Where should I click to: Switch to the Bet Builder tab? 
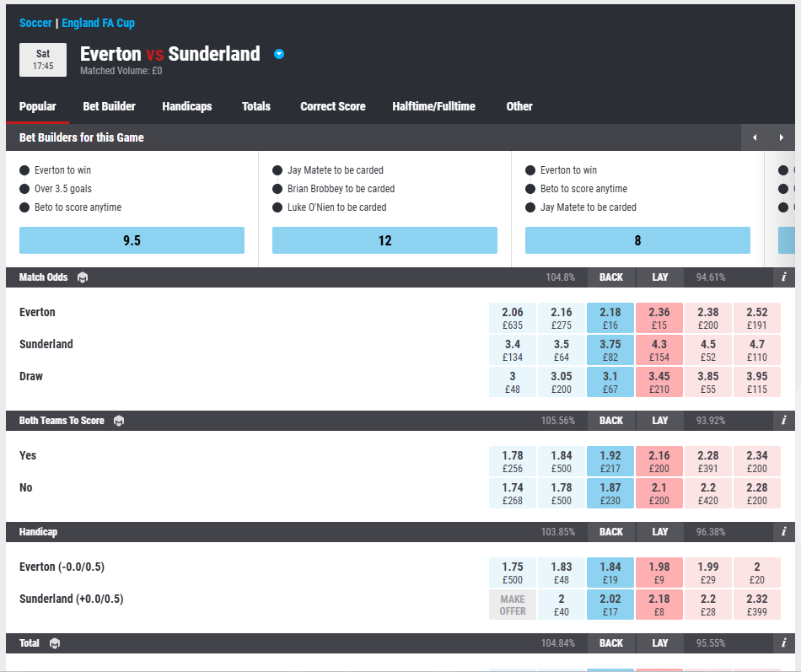point(109,106)
